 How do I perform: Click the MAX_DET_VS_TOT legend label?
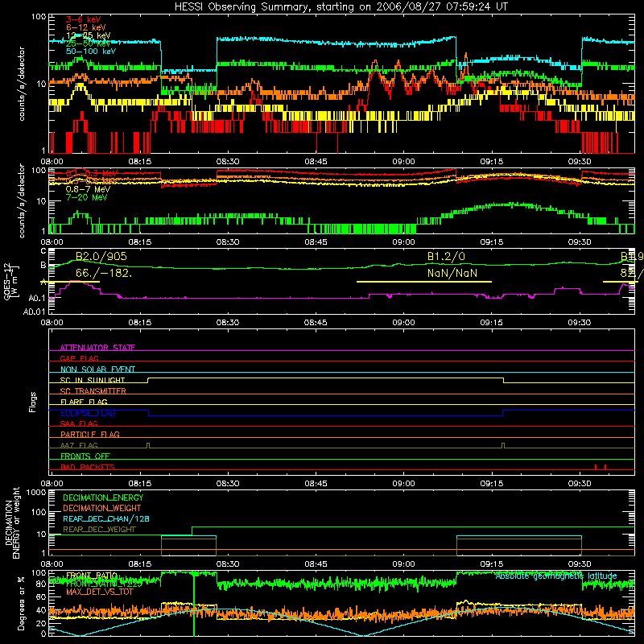(x=100, y=592)
